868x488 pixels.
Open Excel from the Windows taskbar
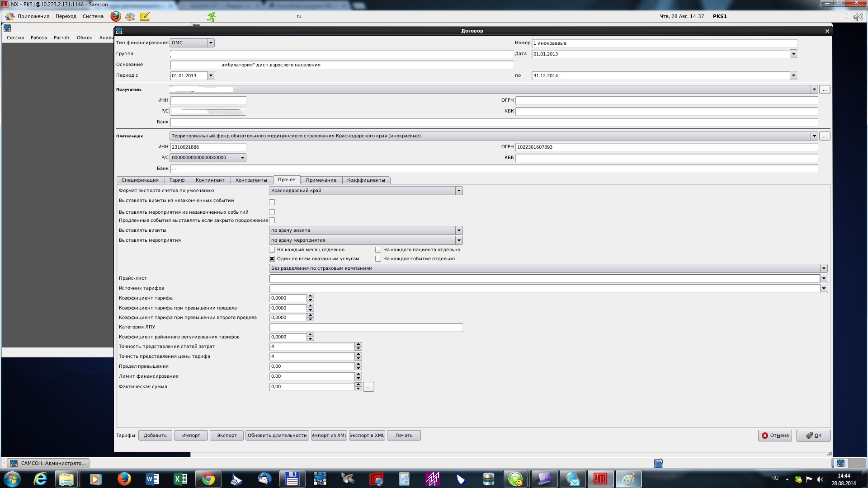click(x=180, y=479)
